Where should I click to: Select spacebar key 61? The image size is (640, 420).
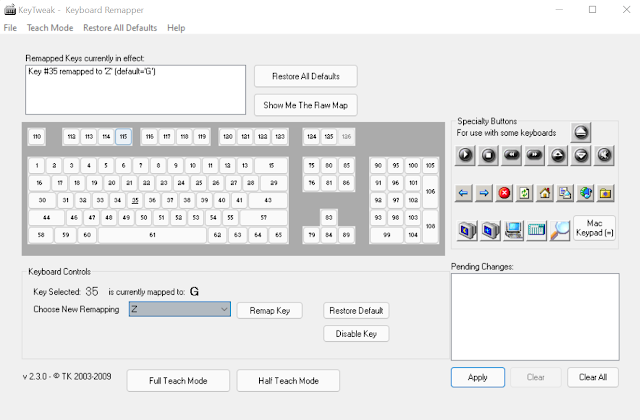[x=152, y=235]
